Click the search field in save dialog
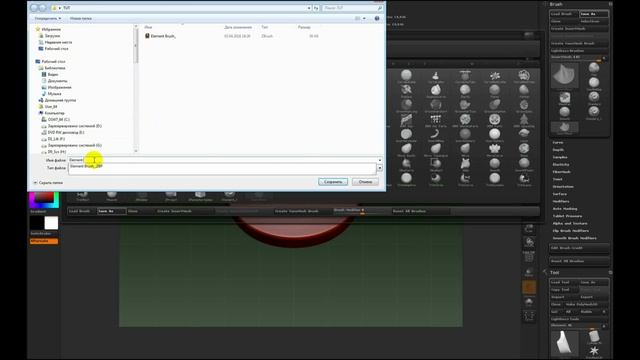The width and height of the screenshot is (640, 360). (352, 8)
